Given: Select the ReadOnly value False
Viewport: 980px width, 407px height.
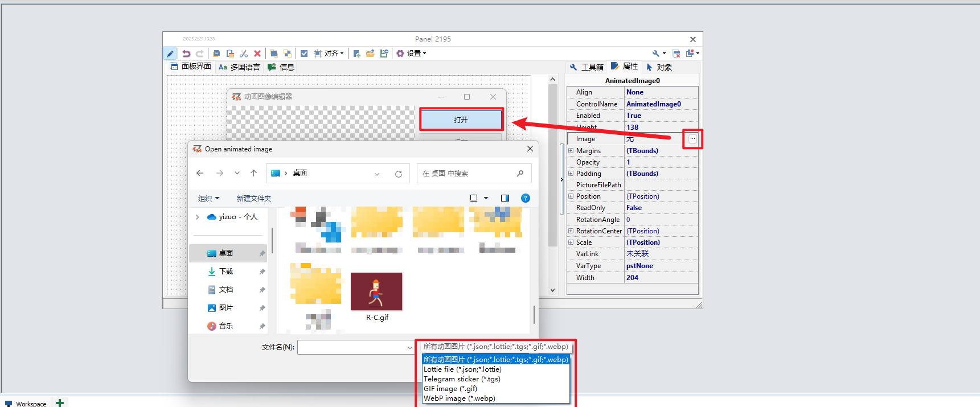Looking at the screenshot, I should point(661,208).
